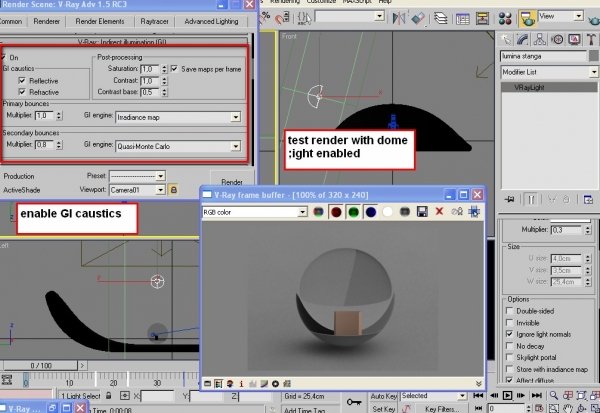The width and height of the screenshot is (600, 413).
Task: Enable Invisible light option
Action: point(509,322)
